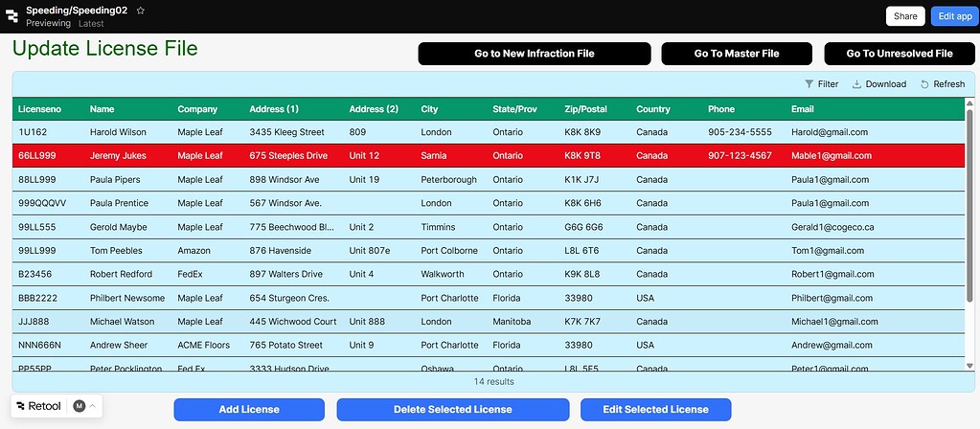The height and width of the screenshot is (429, 980).
Task: Open the M user avatar menu
Action: point(79,406)
